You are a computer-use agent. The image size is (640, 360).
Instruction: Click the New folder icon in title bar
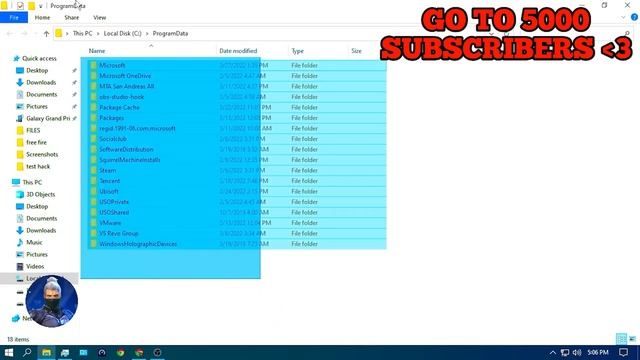(x=31, y=6)
